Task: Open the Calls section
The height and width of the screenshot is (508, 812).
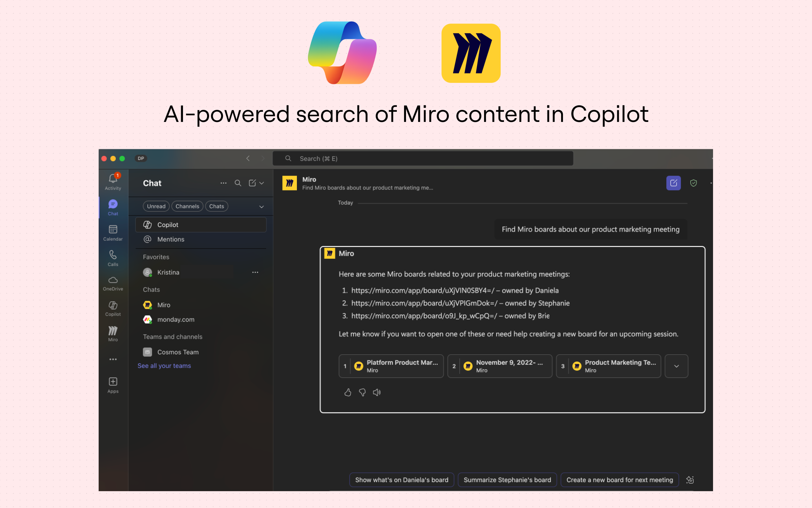Action: (113, 258)
